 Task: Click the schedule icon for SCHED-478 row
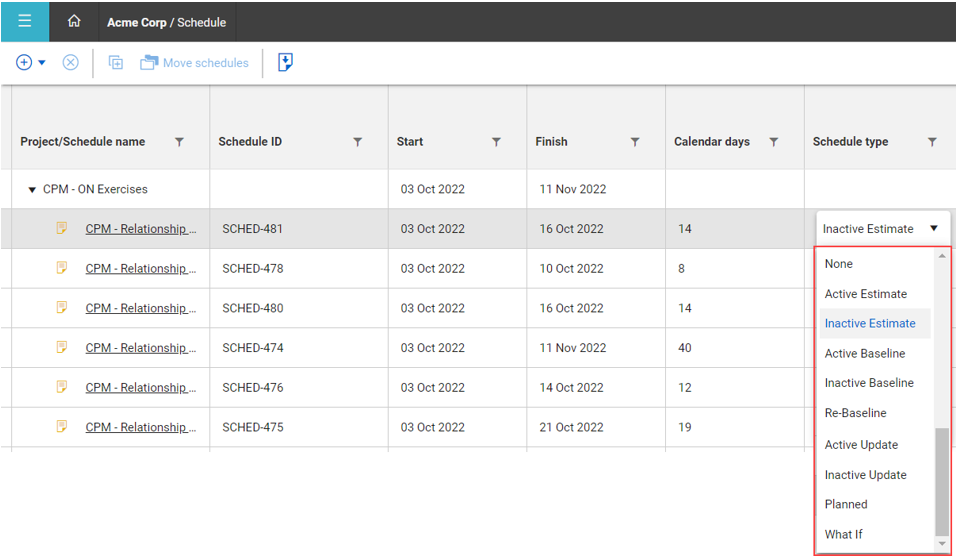point(62,268)
